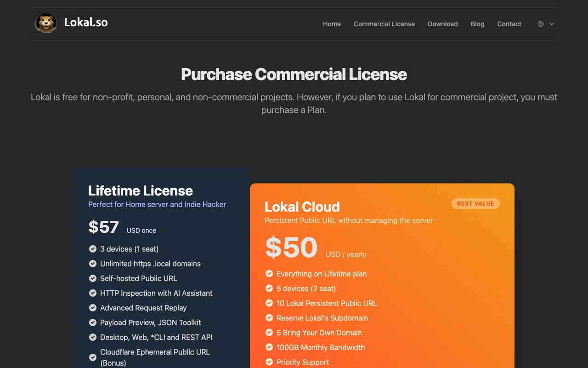
Task: Click checkmark beside Cloudflare Ephemeral Public URL
Action: (92, 357)
